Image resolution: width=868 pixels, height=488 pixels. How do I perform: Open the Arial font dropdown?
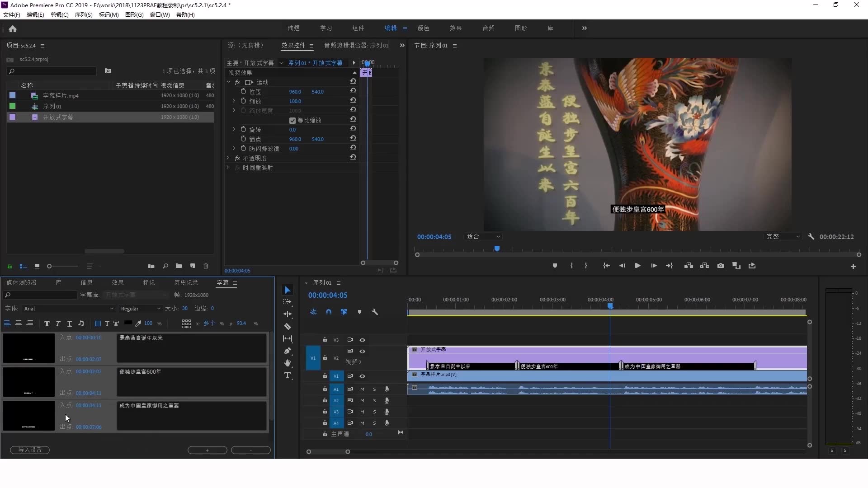coord(67,309)
